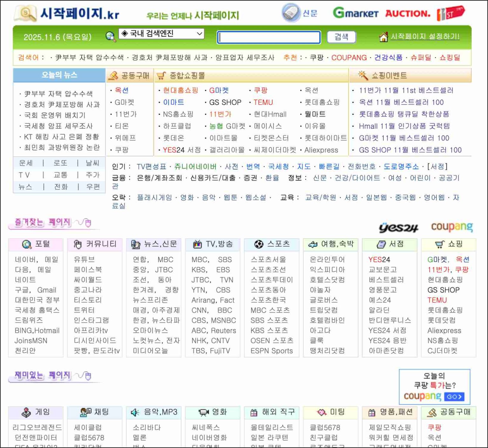
Task: Click the newspaper 신문 icon at top
Action: coord(291,13)
